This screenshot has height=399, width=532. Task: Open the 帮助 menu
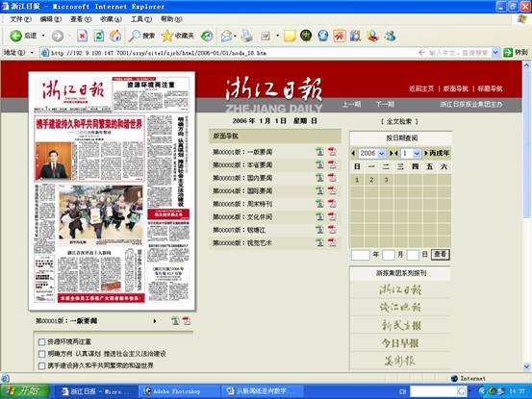point(171,19)
